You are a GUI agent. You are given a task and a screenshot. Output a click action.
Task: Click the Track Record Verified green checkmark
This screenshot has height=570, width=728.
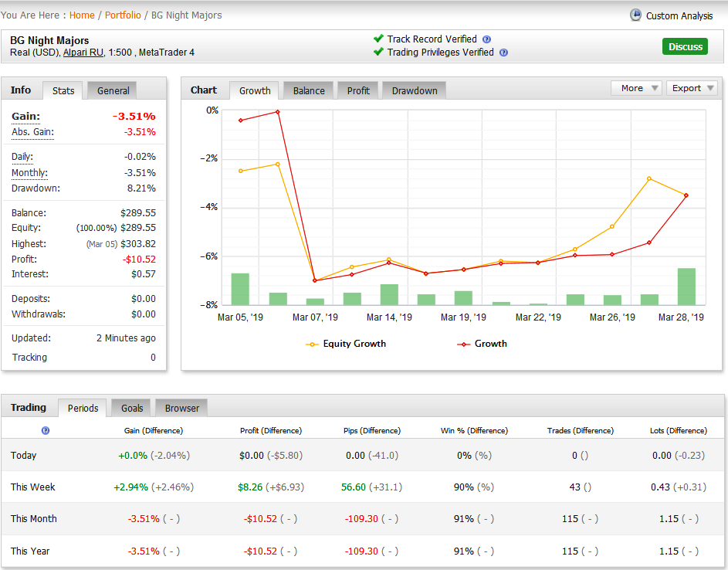coord(378,39)
